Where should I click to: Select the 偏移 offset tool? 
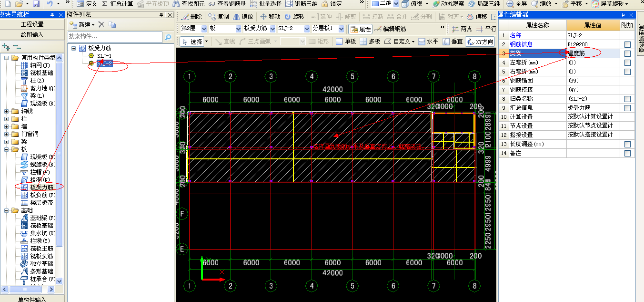point(477,16)
